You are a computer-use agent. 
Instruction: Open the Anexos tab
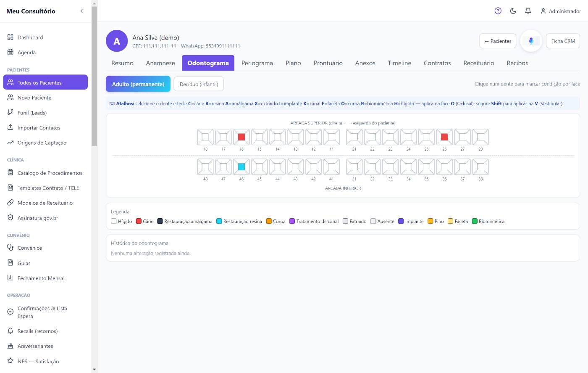[365, 63]
